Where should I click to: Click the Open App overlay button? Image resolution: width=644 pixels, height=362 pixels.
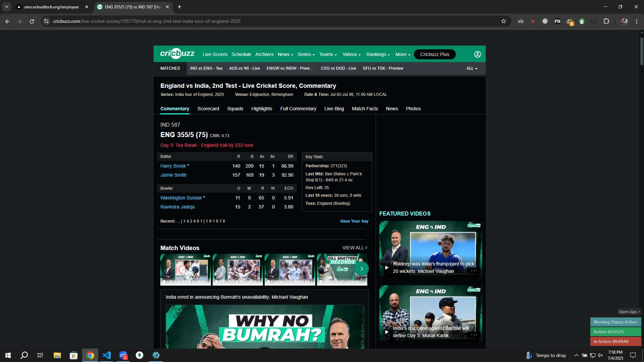[630, 312]
